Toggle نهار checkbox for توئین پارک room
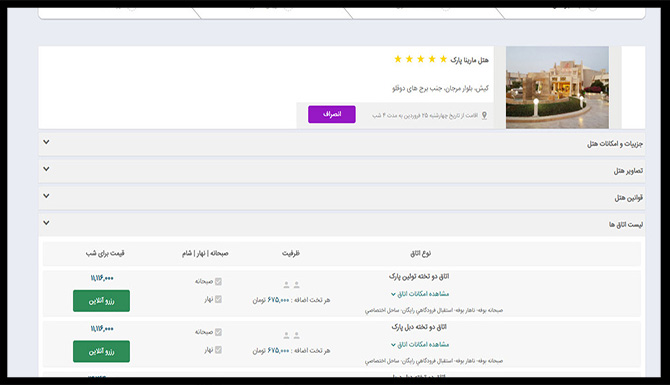Image resolution: width=670 pixels, height=385 pixels. click(218, 299)
